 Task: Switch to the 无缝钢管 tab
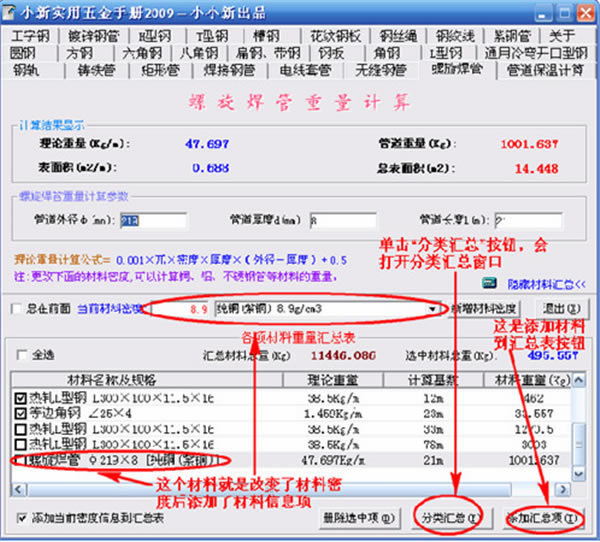pyautogui.click(x=381, y=70)
